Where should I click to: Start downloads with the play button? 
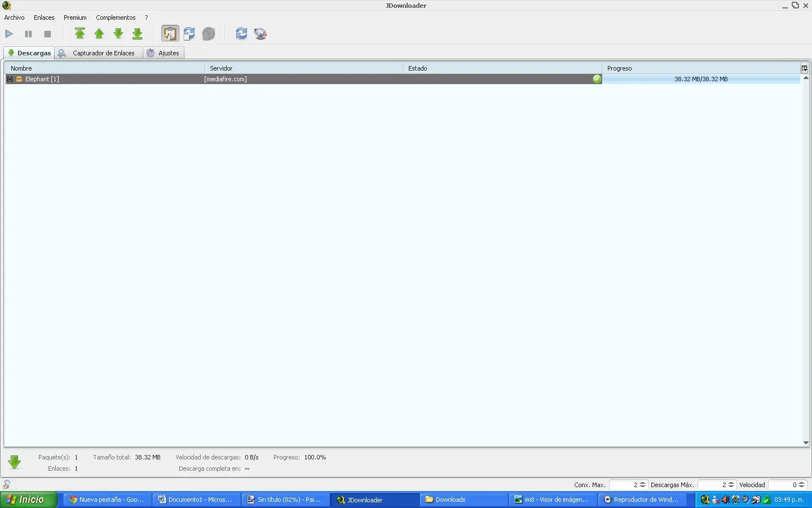(x=9, y=34)
